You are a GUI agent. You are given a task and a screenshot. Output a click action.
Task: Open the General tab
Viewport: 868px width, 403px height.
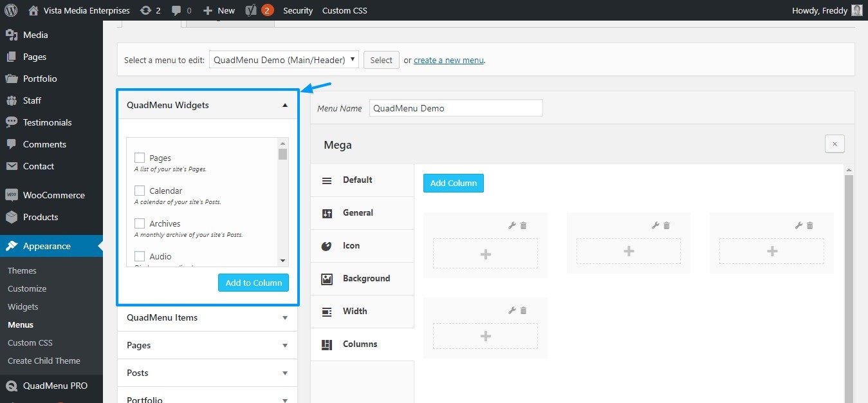click(x=362, y=213)
